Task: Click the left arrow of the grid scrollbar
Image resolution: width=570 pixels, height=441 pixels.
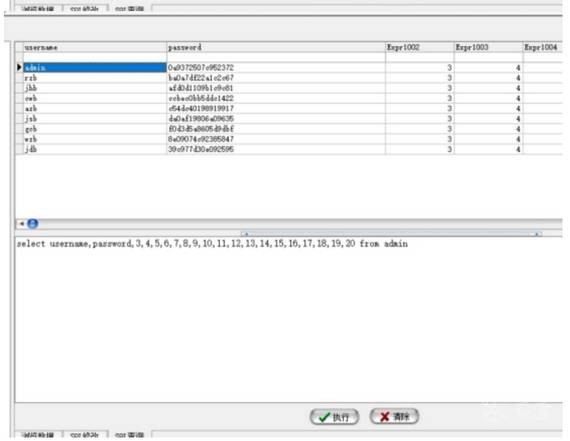Action: (x=21, y=224)
